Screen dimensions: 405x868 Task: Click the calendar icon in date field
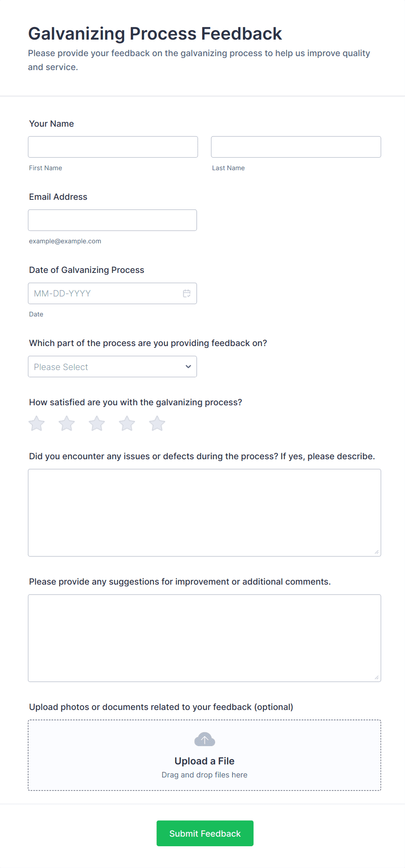coord(187,293)
